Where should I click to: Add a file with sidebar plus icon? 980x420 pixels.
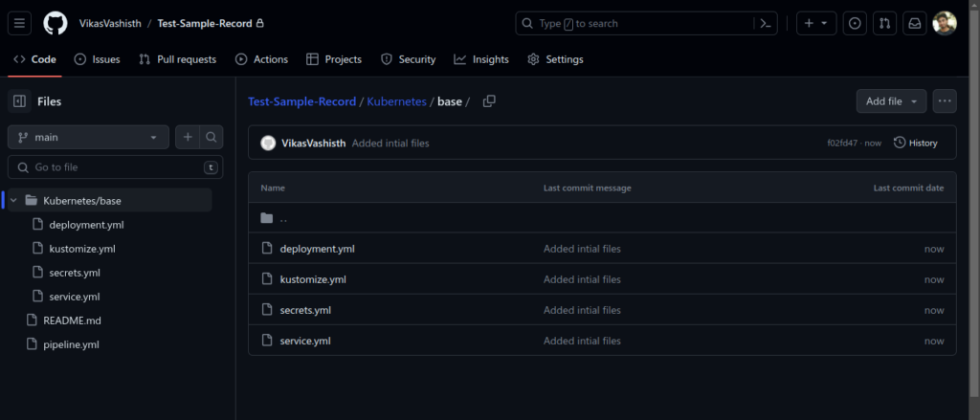(188, 137)
